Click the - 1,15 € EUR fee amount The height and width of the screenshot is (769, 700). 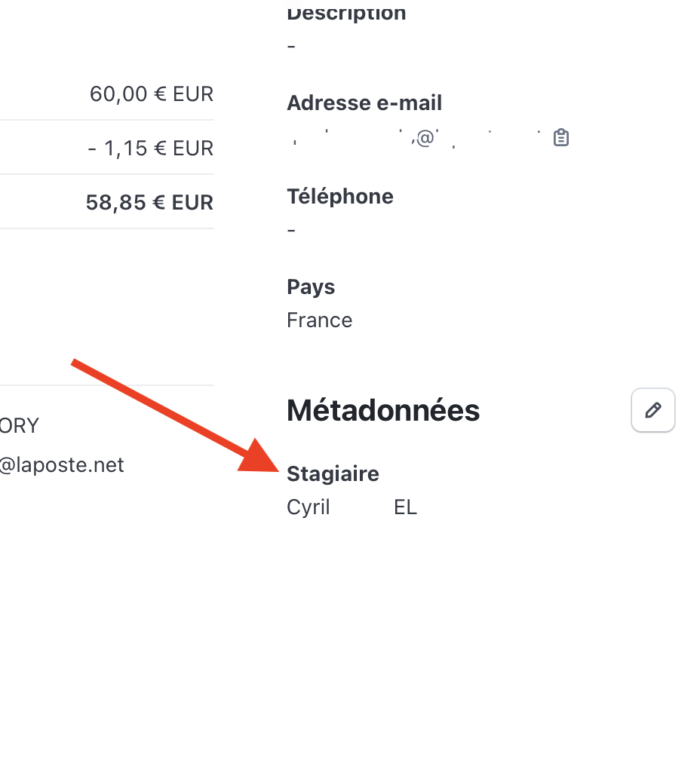pyautogui.click(x=150, y=149)
